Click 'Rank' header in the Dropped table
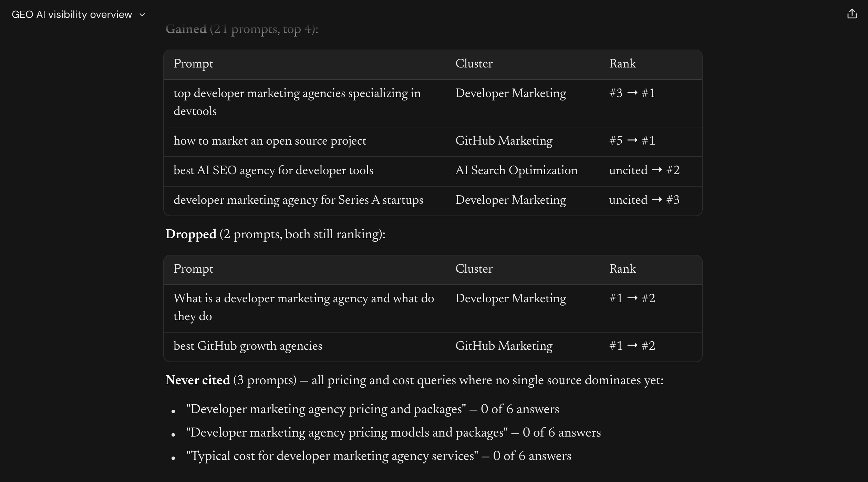Viewport: 868px width, 482px height. [622, 269]
